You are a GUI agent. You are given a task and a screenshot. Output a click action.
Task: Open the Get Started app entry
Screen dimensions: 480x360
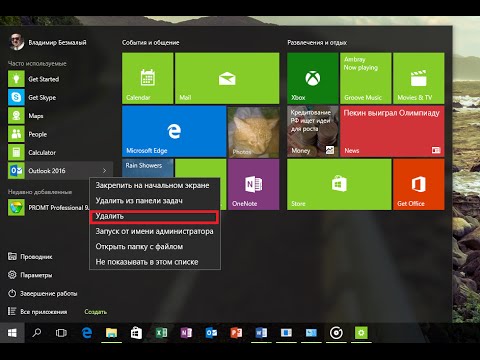point(60,79)
